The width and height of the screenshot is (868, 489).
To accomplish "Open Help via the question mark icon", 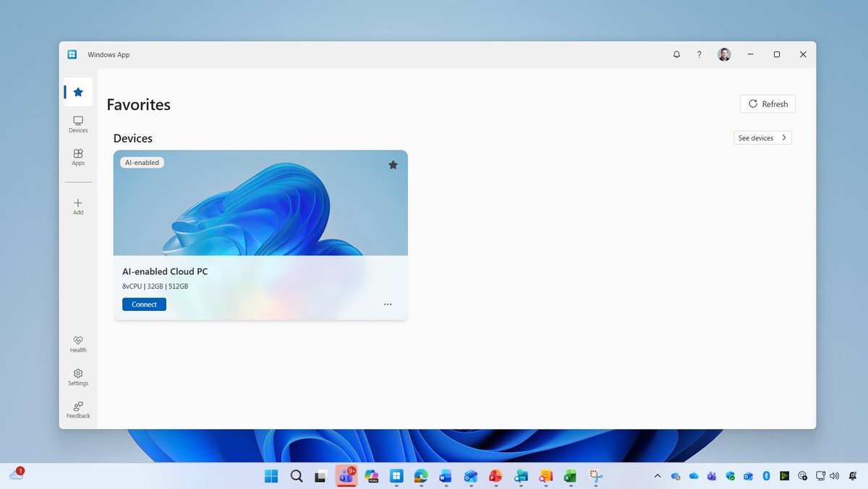I will [x=699, y=54].
